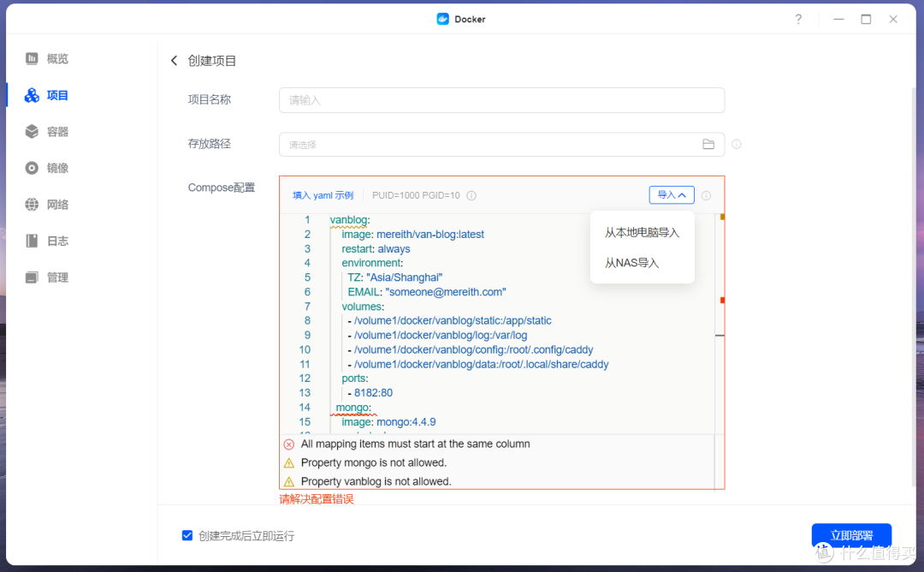Click the 请解决配置错误 error link
Viewport: 924px width, 572px height.
(316, 498)
